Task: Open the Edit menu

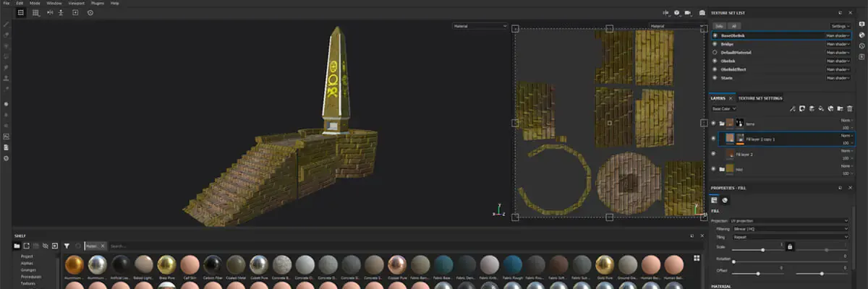Action: pos(20,3)
